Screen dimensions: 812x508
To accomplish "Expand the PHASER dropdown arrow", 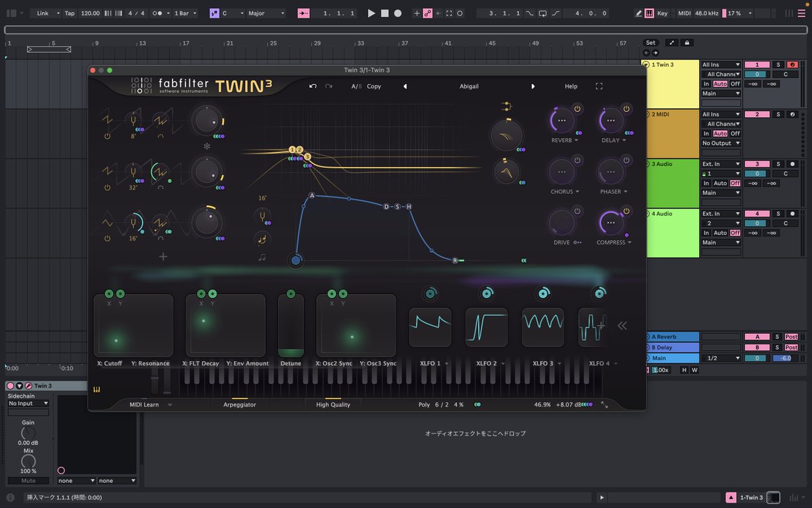I will [x=626, y=192].
